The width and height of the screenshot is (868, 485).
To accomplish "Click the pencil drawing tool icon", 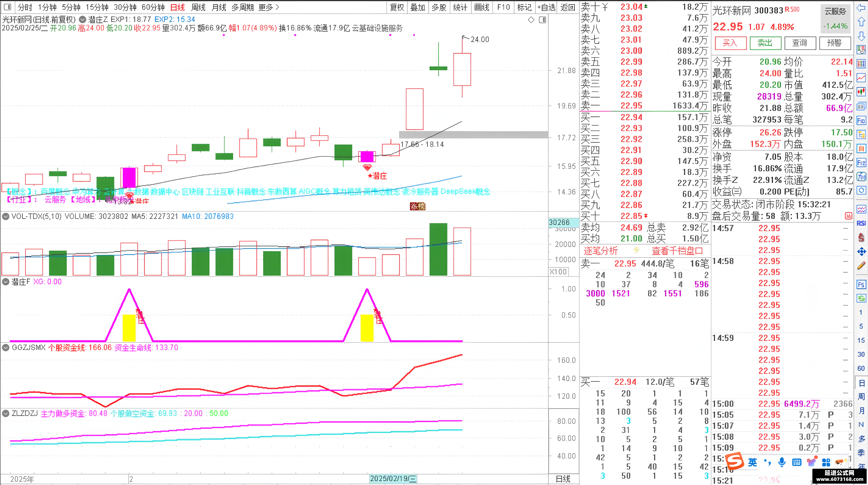I will [x=861, y=266].
